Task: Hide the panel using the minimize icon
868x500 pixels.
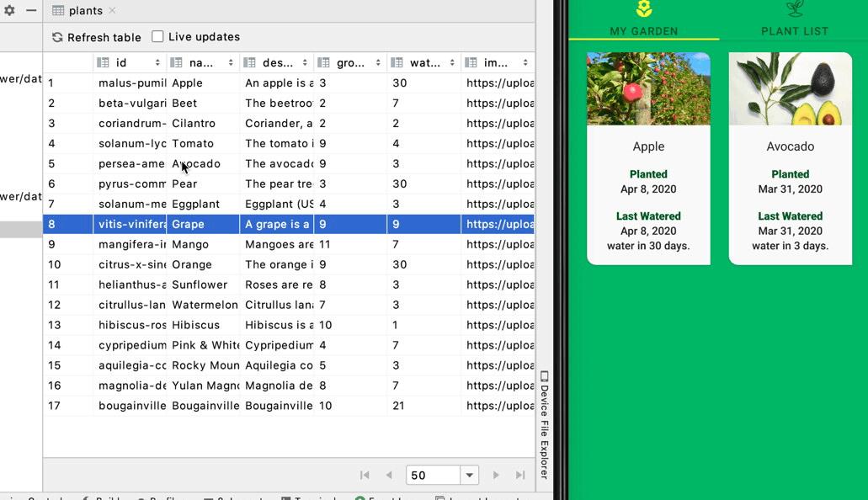Action: pos(31,9)
